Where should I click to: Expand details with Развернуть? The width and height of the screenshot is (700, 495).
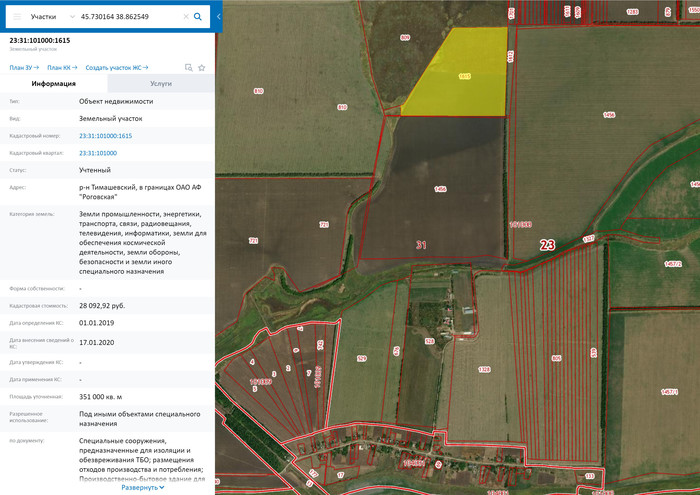(x=142, y=487)
